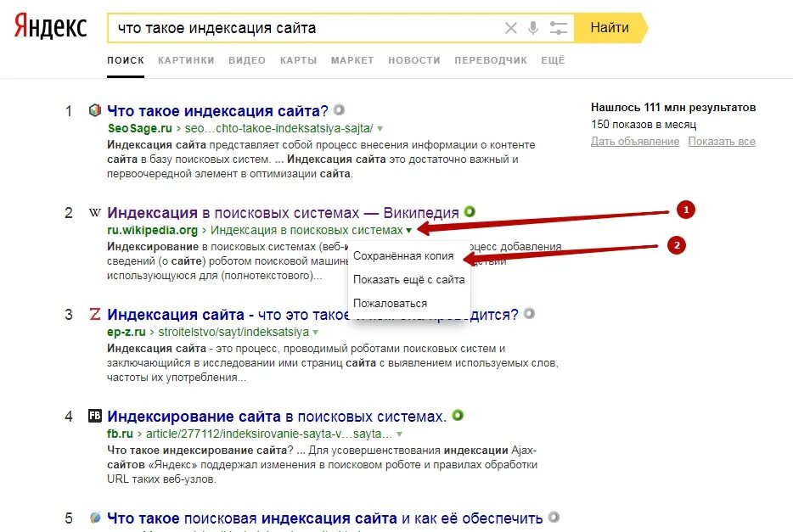The height and width of the screenshot is (532, 793).
Task: Click SeoSage.ru favicon in result 1
Action: (x=94, y=110)
